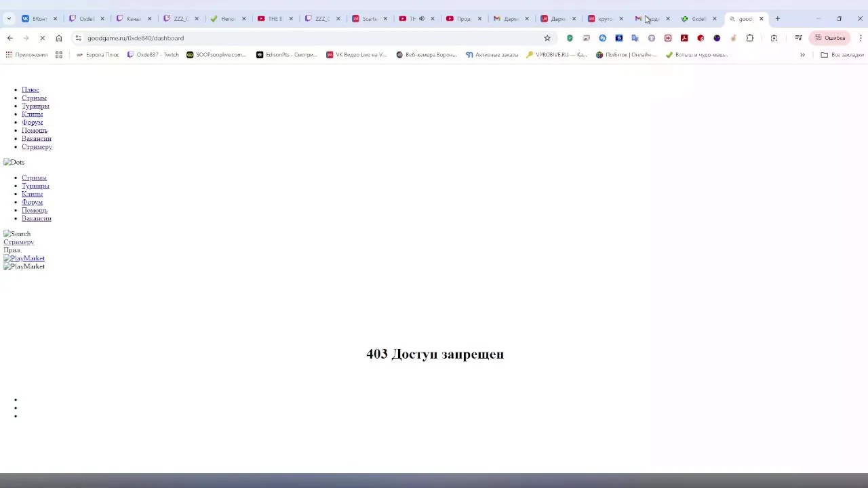Click the Google Translate extension icon
868x488 pixels.
pos(635,38)
